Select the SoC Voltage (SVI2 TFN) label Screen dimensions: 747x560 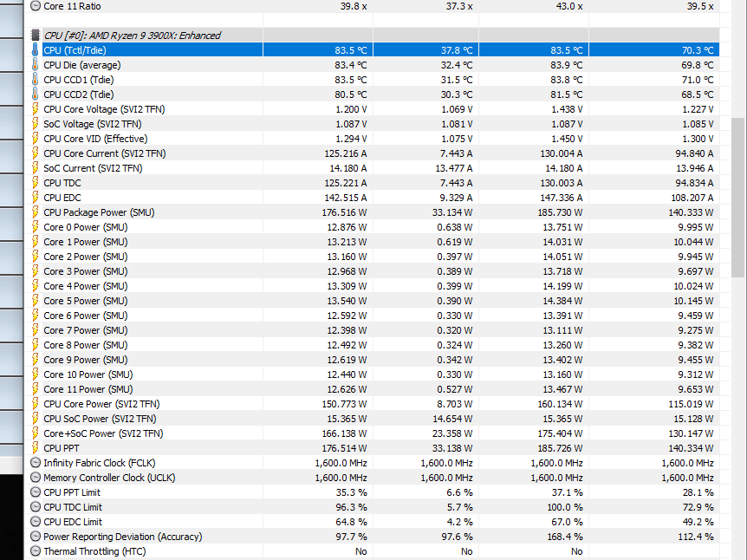point(93,124)
